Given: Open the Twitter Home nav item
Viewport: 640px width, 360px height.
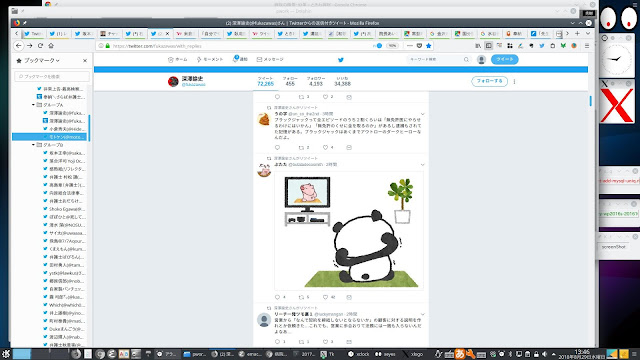Looking at the screenshot, I should (x=178, y=60).
